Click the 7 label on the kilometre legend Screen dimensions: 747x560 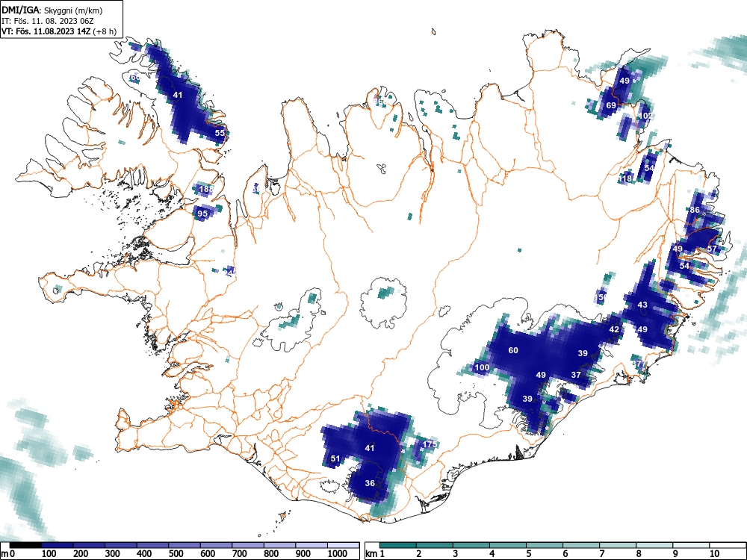[601, 553]
